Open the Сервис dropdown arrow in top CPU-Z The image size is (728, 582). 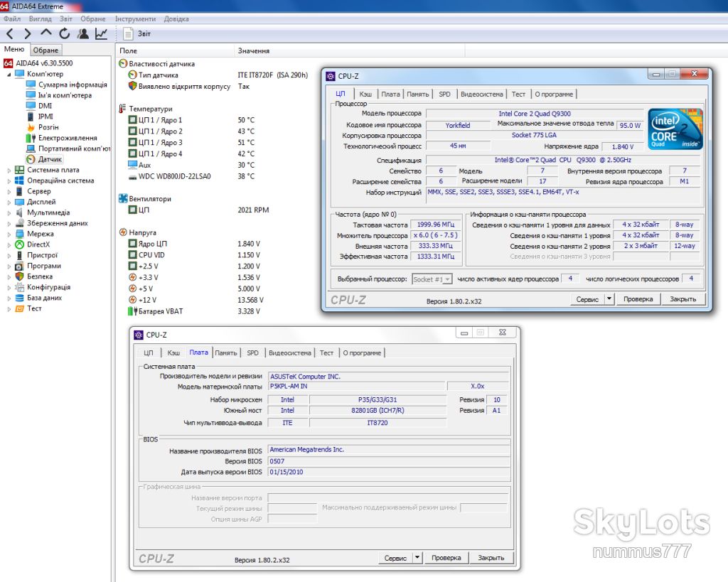coord(609,299)
